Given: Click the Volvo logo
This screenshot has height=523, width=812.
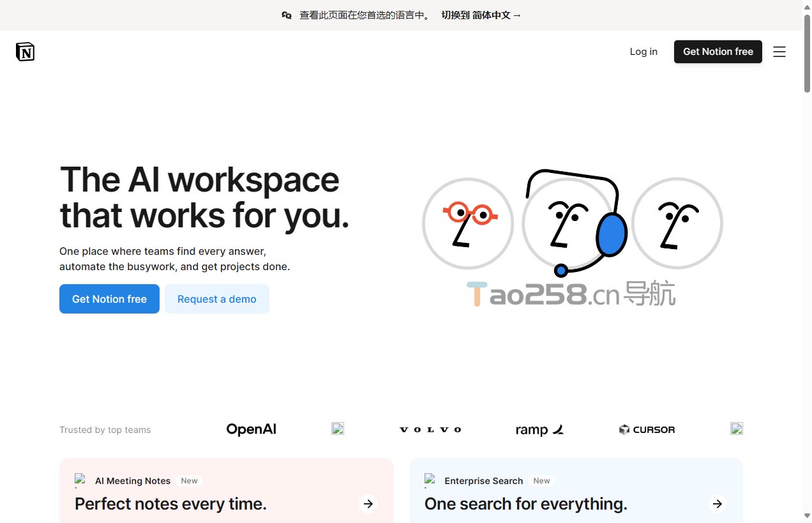Looking at the screenshot, I should pos(430,430).
